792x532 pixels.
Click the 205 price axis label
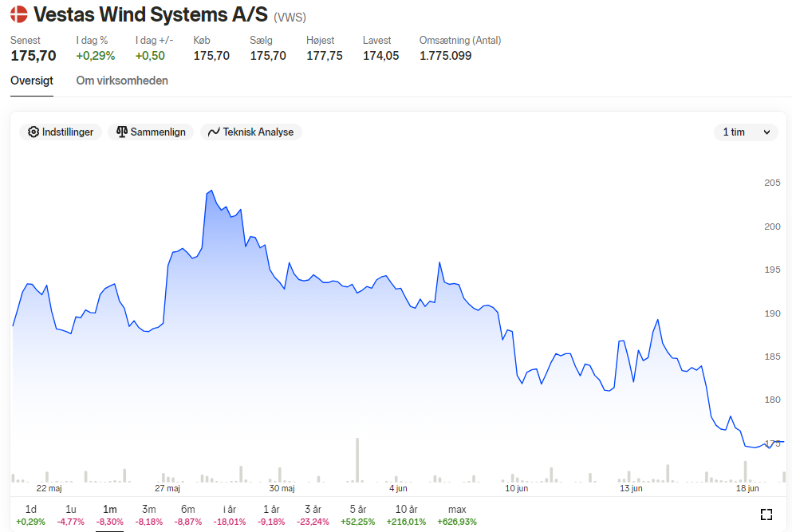772,183
